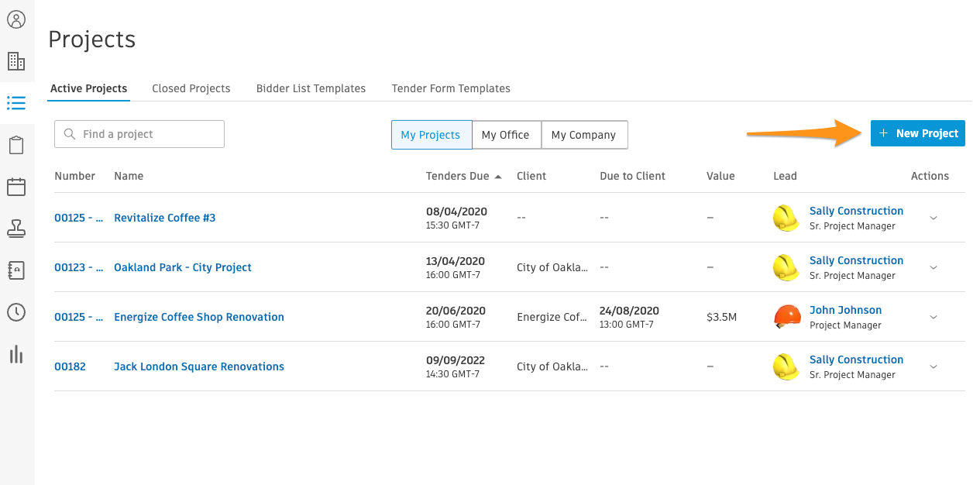Screen dimensions: 980x485
Task: Select the calendar icon in the sidebar
Action: tap(17, 187)
